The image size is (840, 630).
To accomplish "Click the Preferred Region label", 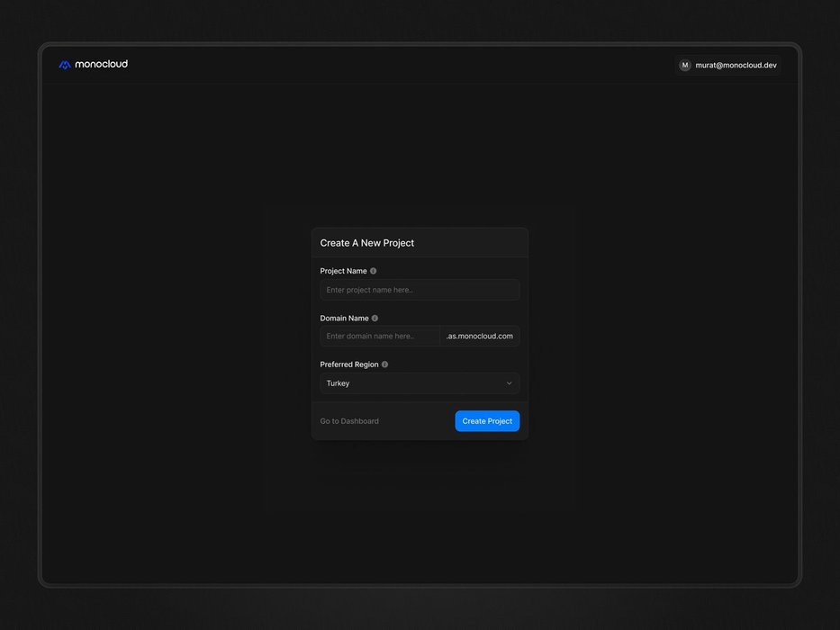I will (349, 364).
